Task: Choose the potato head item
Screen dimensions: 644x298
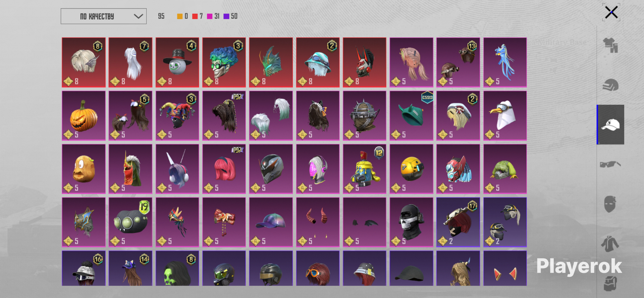Action: click(84, 169)
